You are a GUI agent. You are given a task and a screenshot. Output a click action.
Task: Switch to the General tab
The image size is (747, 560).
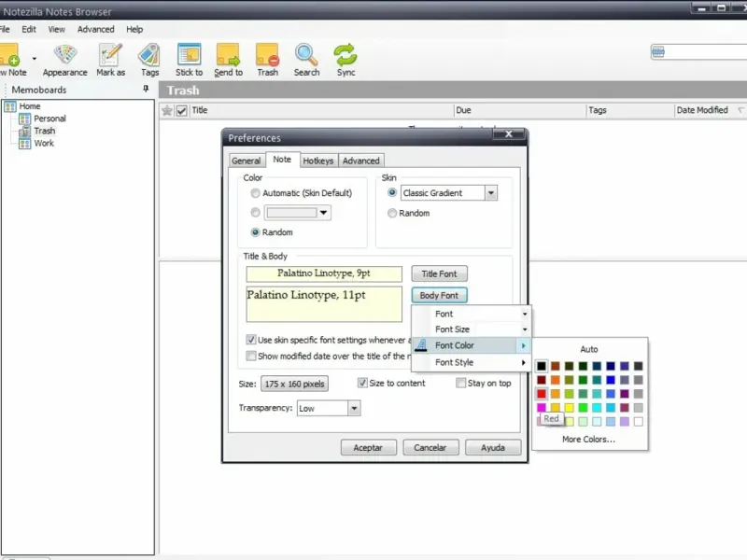click(x=247, y=161)
